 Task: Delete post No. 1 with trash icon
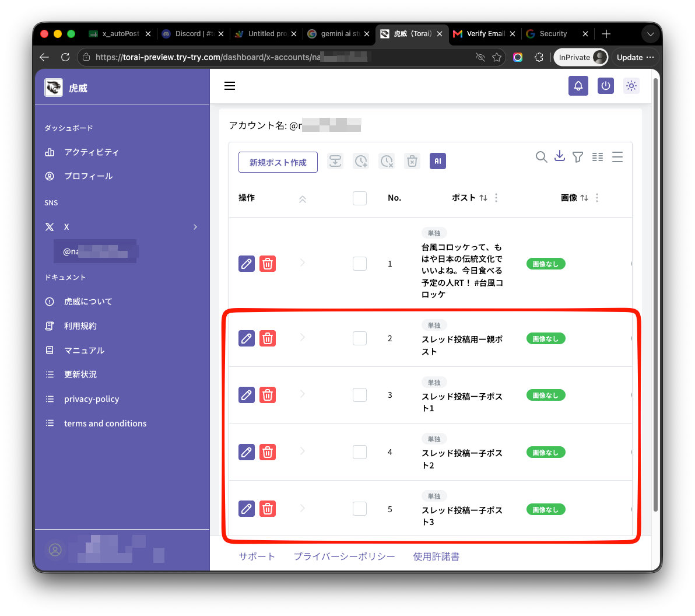click(x=267, y=264)
